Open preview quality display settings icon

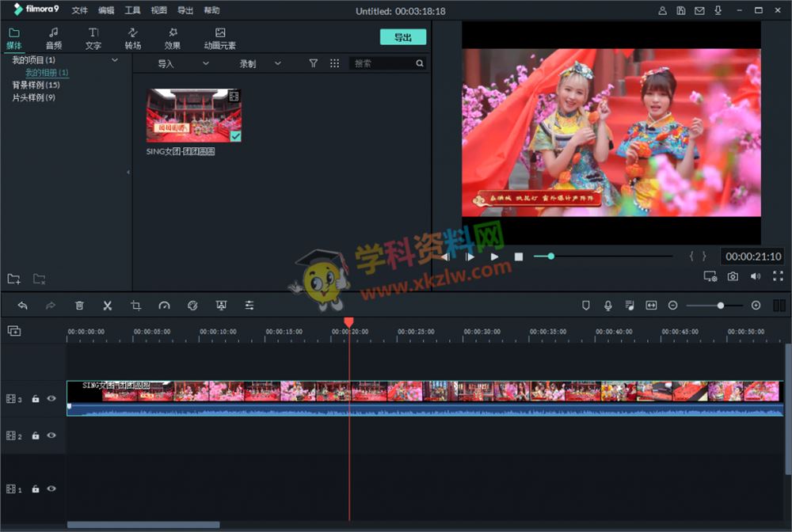click(x=710, y=276)
